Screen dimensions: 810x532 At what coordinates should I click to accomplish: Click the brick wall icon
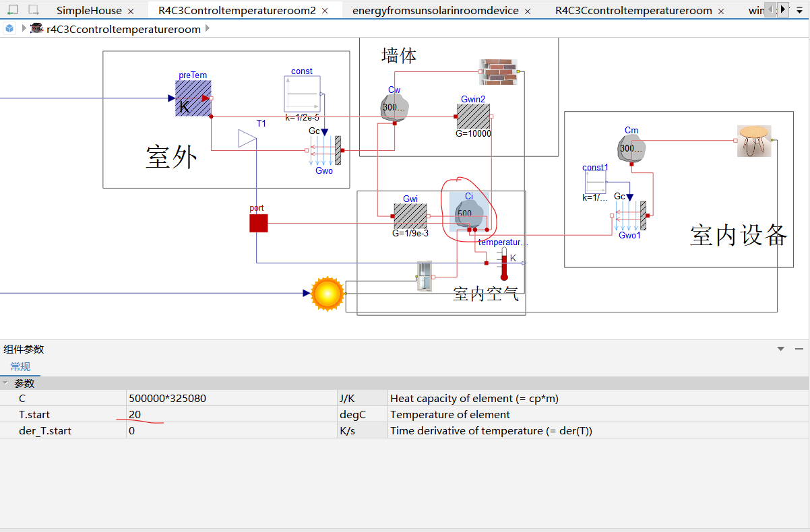coord(500,72)
